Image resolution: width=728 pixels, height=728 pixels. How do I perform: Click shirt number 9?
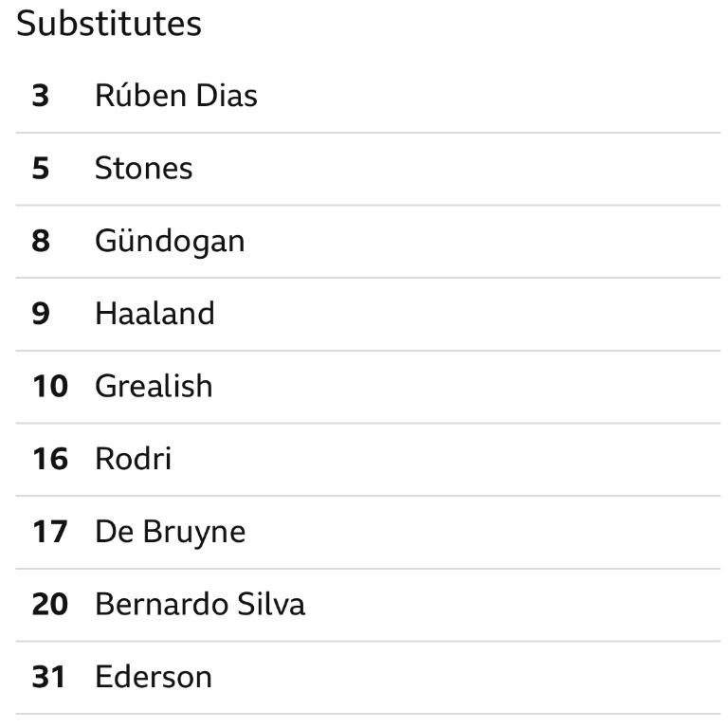coord(41,314)
